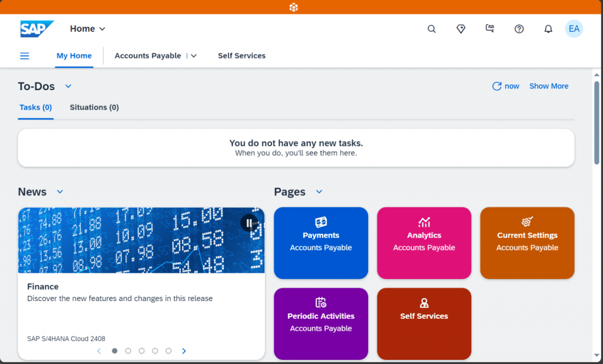Click the scrollbar up arrow

[x=597, y=75]
